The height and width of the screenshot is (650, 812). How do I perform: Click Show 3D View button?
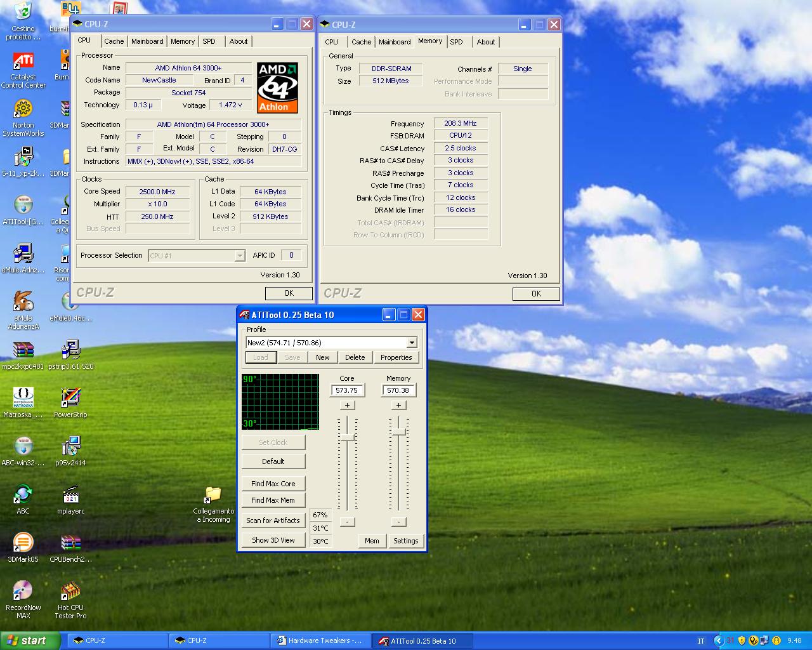pos(273,540)
